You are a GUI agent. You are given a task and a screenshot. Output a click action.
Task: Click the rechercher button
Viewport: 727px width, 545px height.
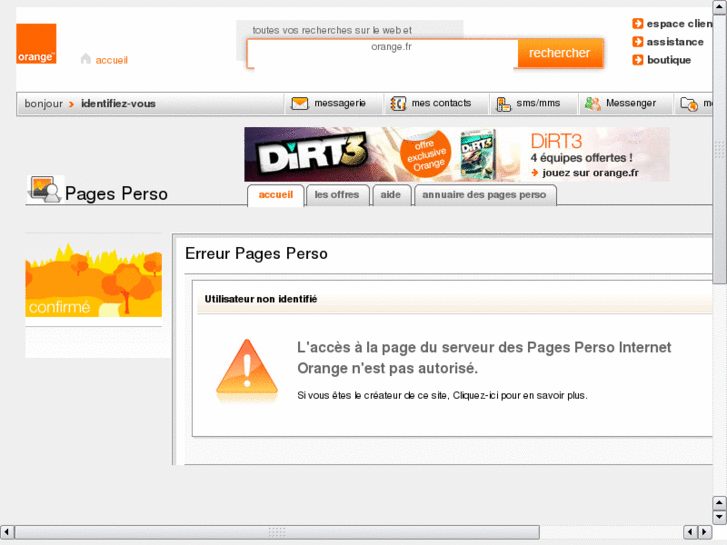(560, 53)
